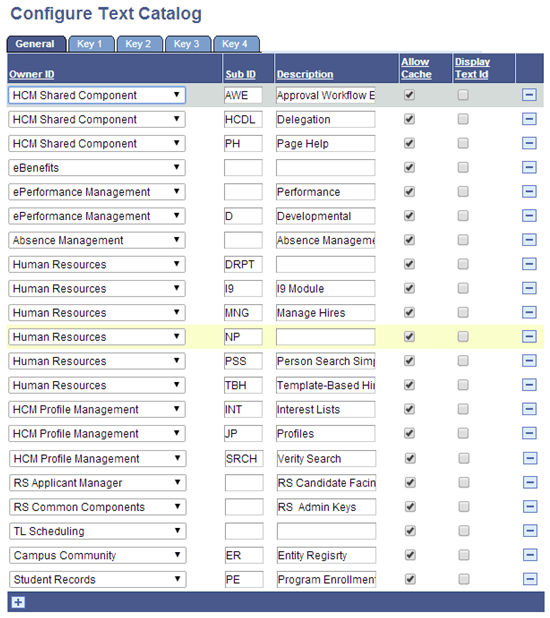550x618 pixels.
Task: Open Owner ID dropdown for SRCH row
Action: [x=97, y=458]
